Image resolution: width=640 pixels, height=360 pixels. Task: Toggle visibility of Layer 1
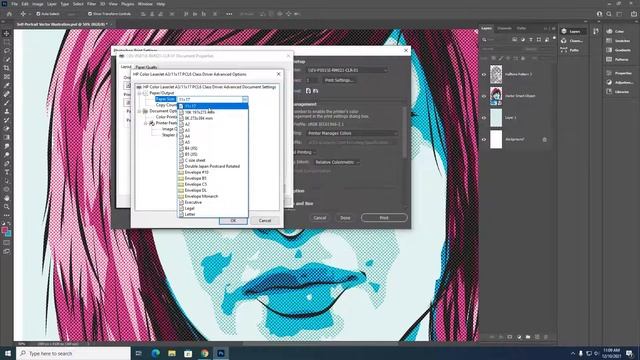point(484,118)
